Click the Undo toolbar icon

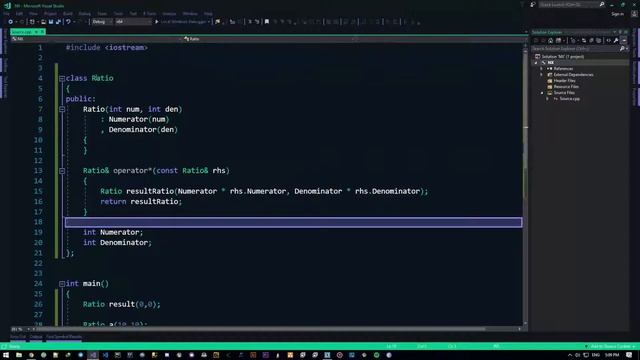[68, 22]
